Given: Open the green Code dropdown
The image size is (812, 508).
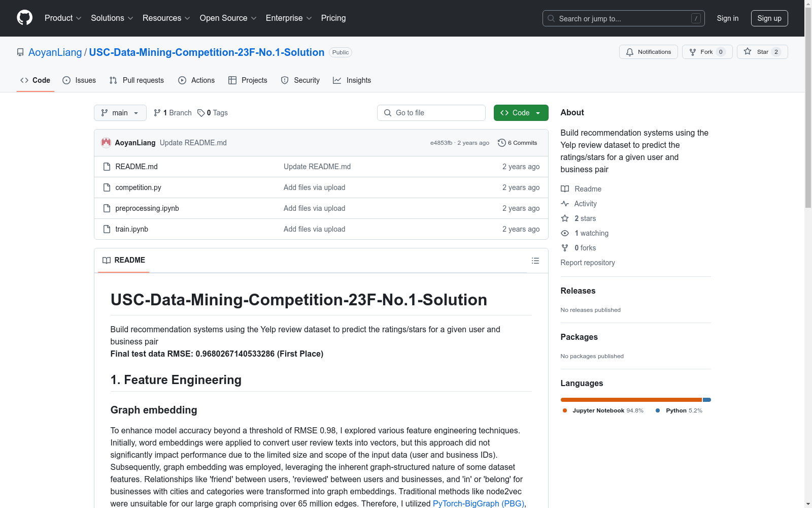Looking at the screenshot, I should coord(521,113).
